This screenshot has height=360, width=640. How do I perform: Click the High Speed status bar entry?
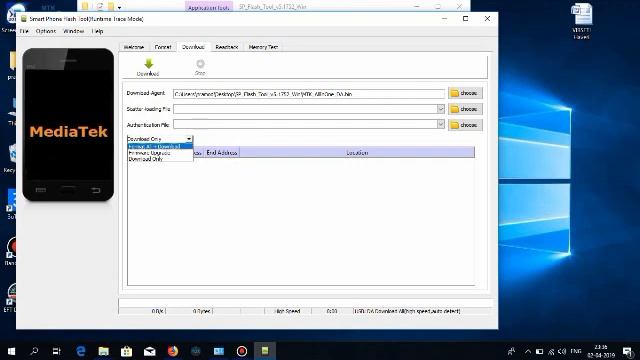pyautogui.click(x=288, y=311)
